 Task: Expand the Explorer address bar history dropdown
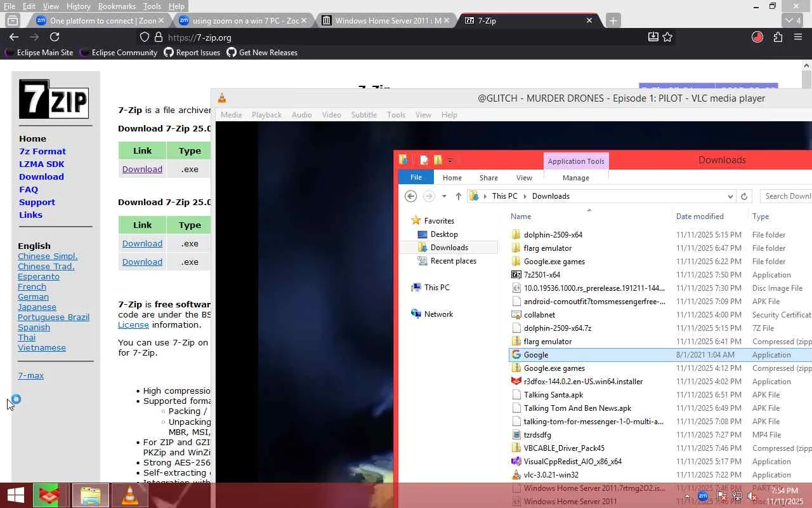(730, 196)
